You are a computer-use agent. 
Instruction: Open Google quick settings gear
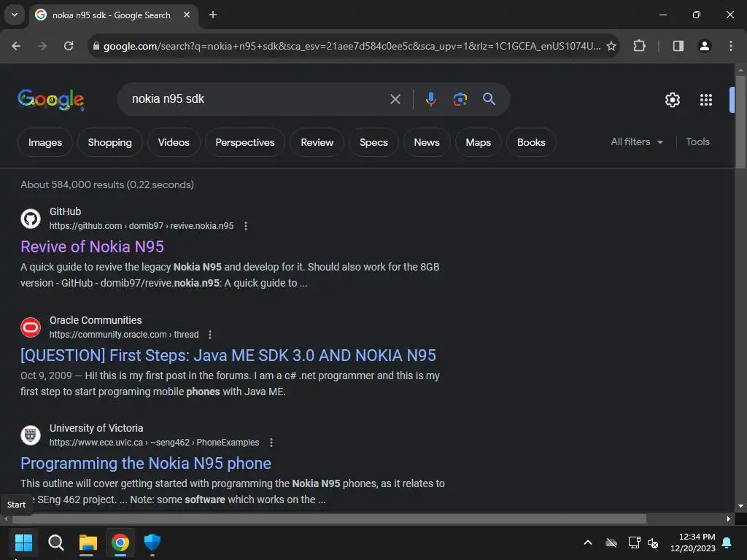tap(672, 99)
